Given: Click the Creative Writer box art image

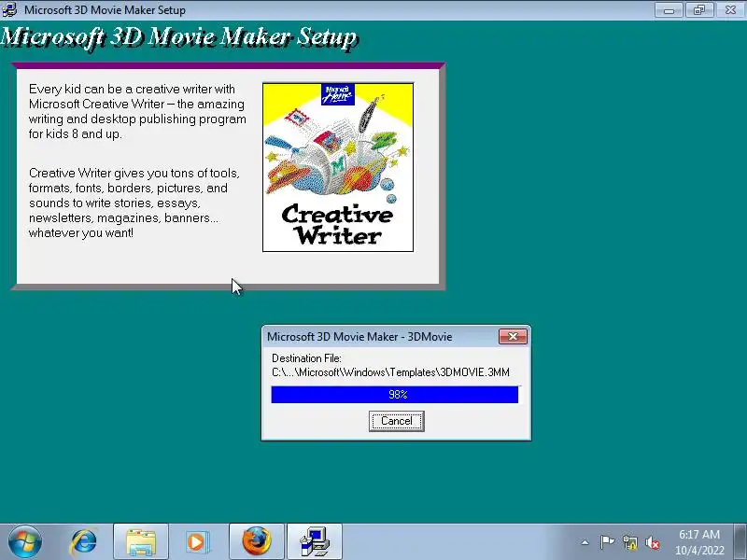Looking at the screenshot, I should click(338, 167).
